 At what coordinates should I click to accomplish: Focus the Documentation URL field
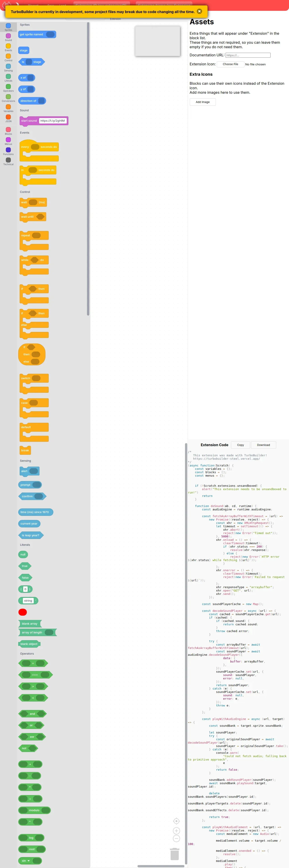[x=248, y=55]
